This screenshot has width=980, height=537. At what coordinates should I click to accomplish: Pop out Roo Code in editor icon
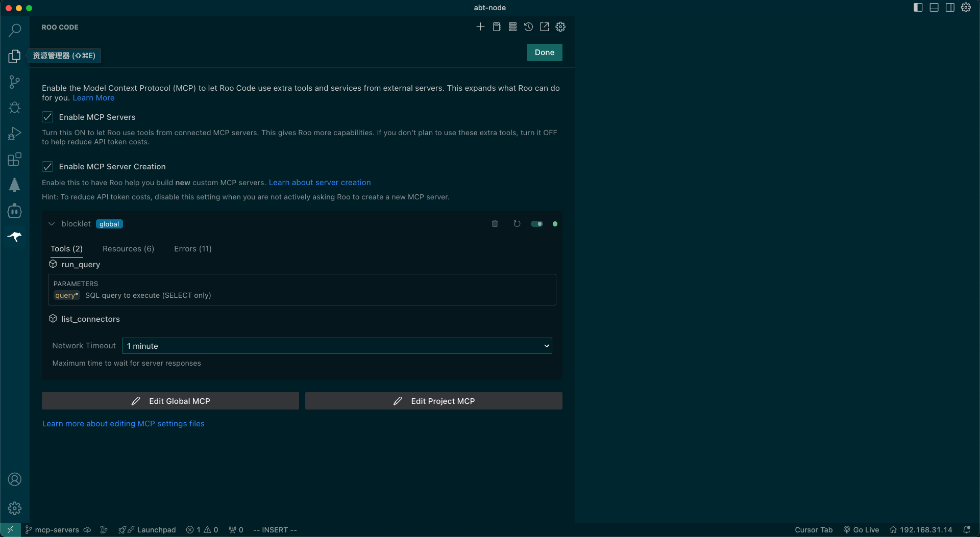(545, 27)
